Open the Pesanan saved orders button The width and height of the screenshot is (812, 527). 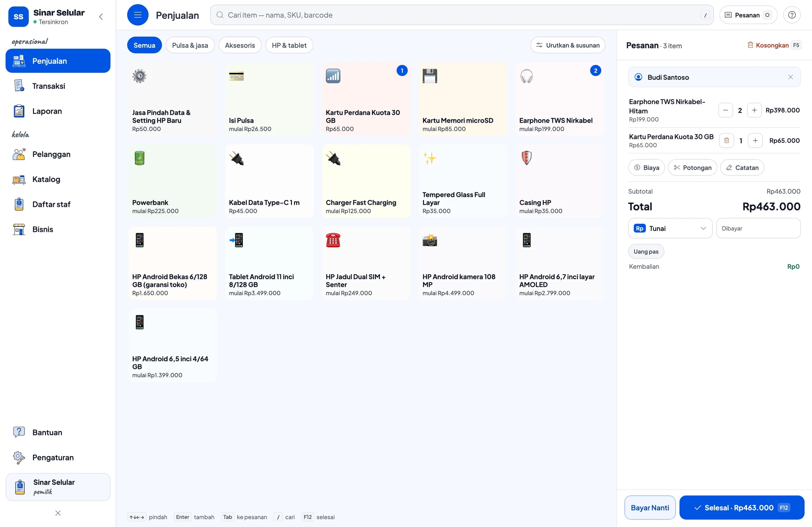(x=748, y=15)
